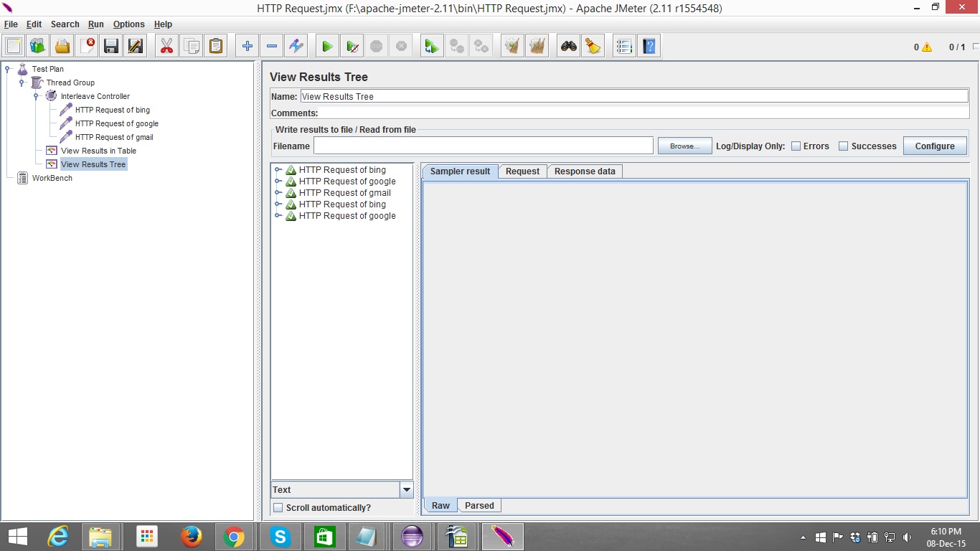Expand the HTTP Request of gmail result

click(278, 193)
